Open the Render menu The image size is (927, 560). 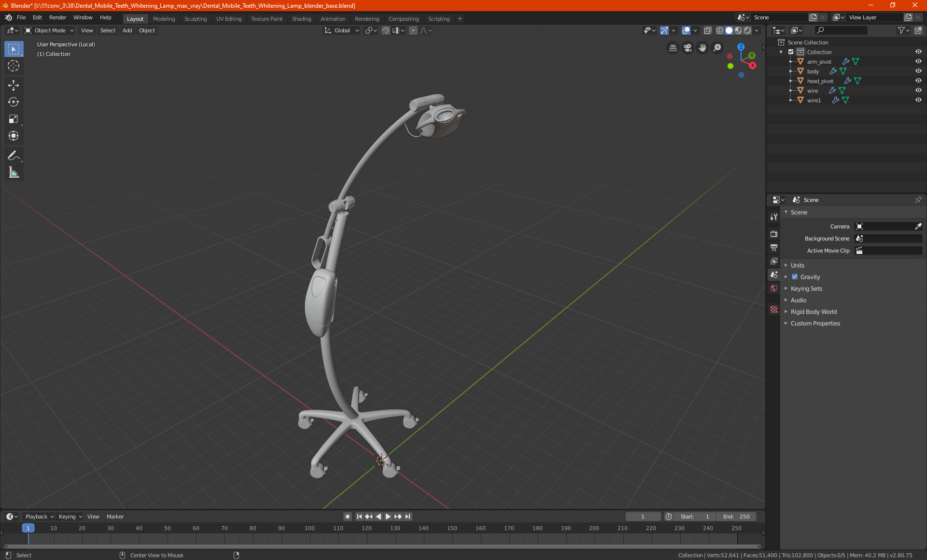tap(57, 17)
